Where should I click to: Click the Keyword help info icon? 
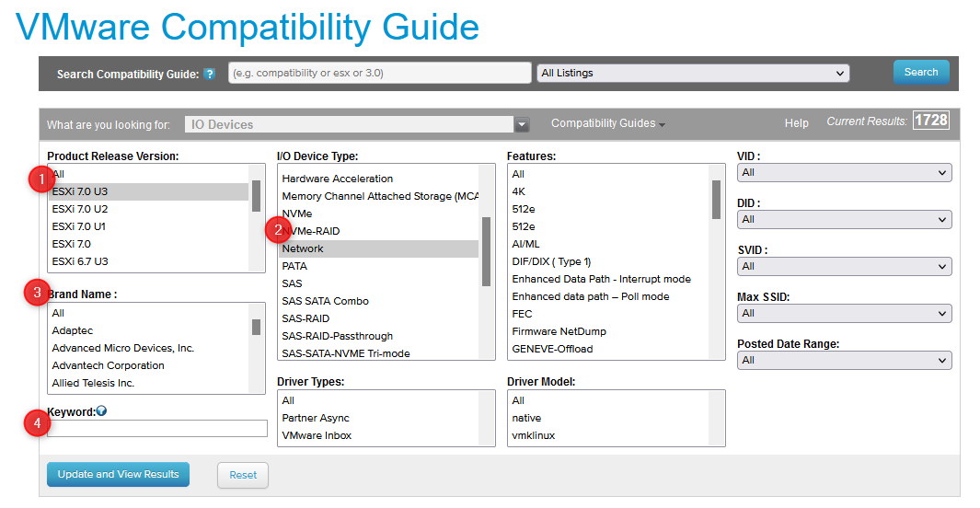pos(101,411)
